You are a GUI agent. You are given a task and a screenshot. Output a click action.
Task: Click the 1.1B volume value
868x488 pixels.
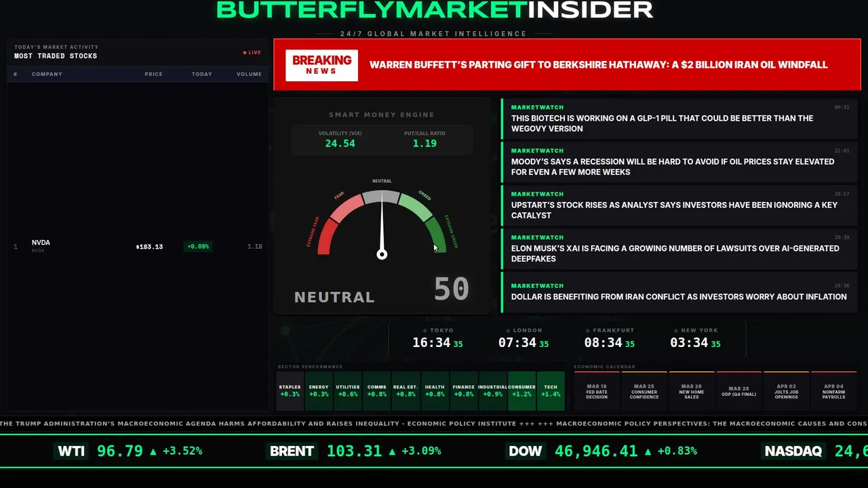pyautogui.click(x=255, y=247)
